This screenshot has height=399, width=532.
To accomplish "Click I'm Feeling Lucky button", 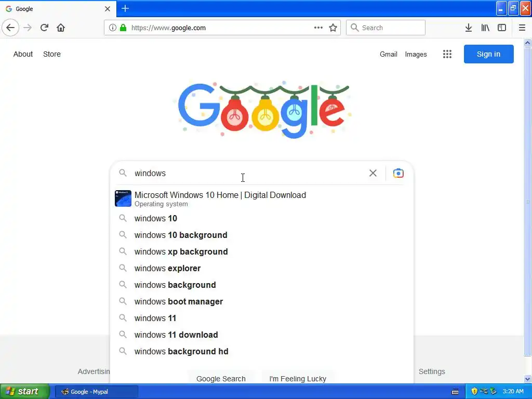I will click(x=298, y=378).
